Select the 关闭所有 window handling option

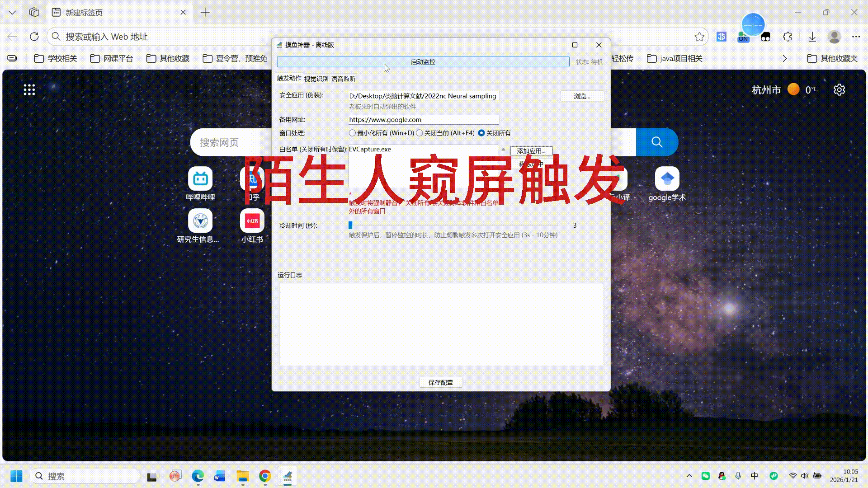(x=482, y=133)
